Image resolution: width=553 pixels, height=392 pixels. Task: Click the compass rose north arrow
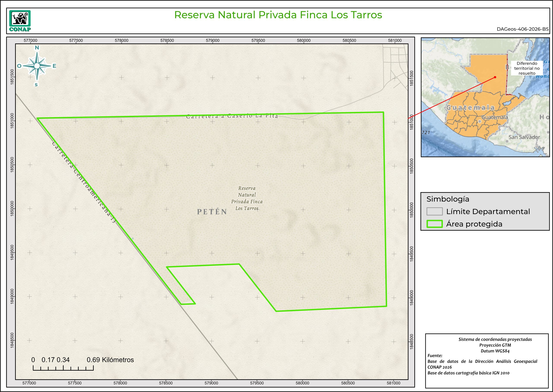pos(37,66)
